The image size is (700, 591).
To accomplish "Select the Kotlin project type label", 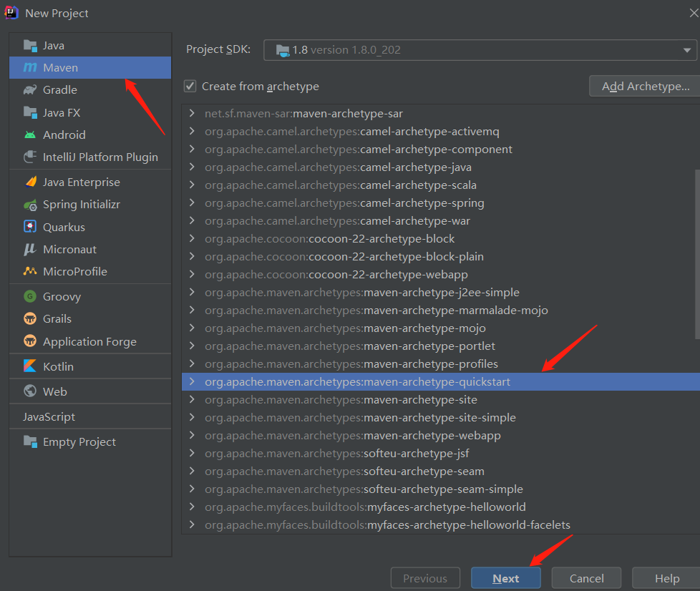I will point(58,366).
